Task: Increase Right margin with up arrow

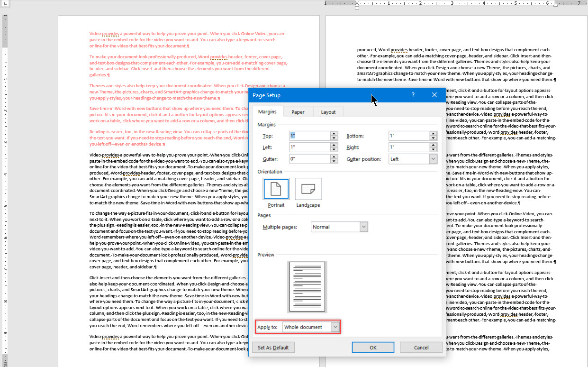Action: pos(433,145)
